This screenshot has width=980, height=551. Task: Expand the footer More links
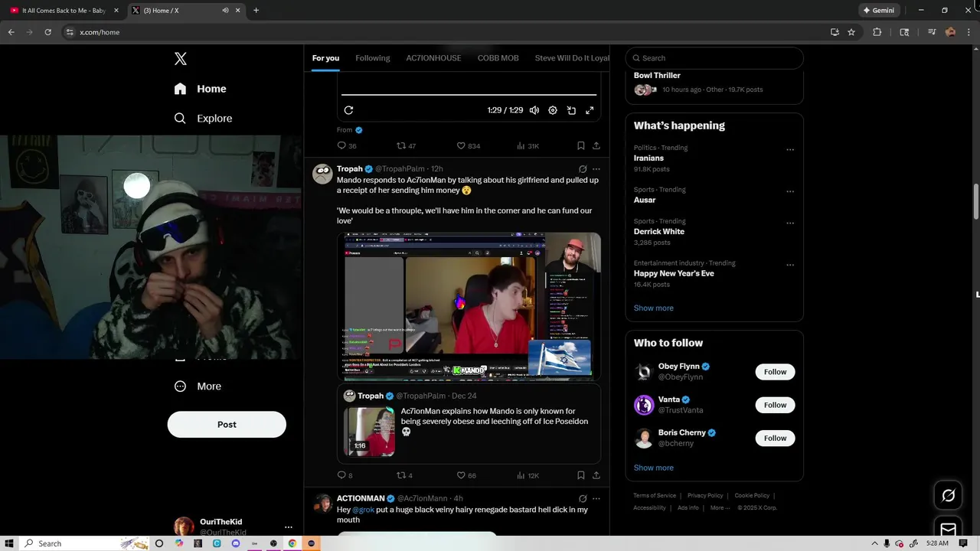(x=718, y=507)
